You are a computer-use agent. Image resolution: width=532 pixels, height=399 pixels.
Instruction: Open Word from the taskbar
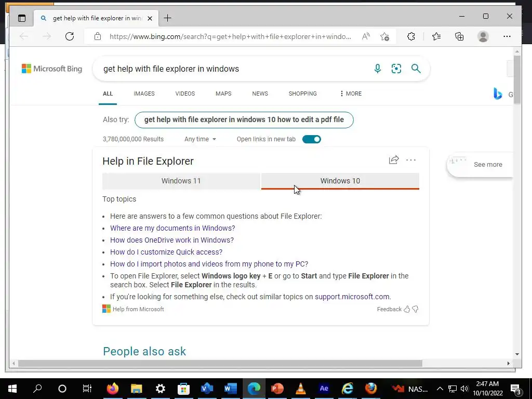coord(230,389)
